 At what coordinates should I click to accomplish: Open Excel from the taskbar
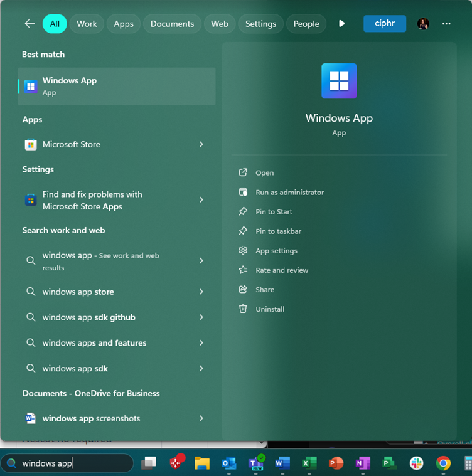[309, 463]
